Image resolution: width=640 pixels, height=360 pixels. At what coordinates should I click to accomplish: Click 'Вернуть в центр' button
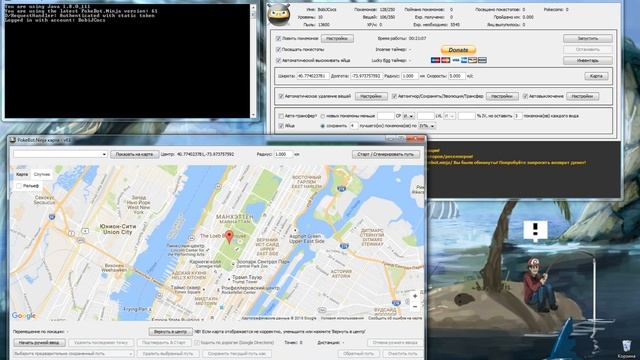(171, 332)
